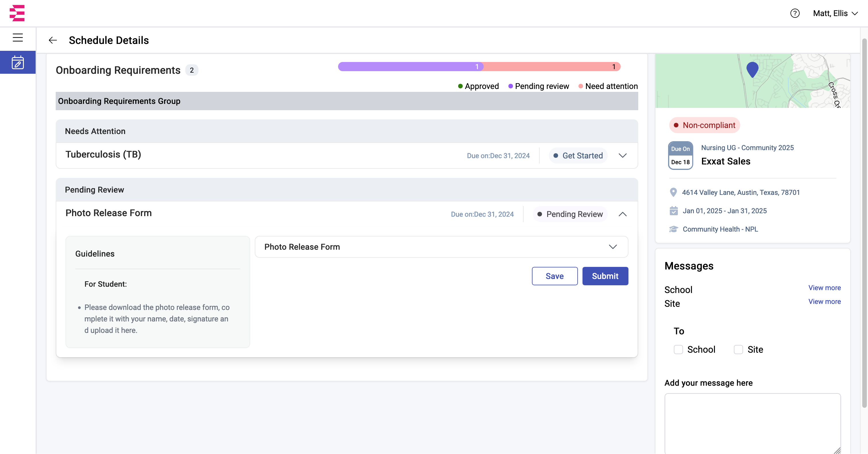Click Photo Release Form due date text
This screenshot has width=868, height=454.
482,214
